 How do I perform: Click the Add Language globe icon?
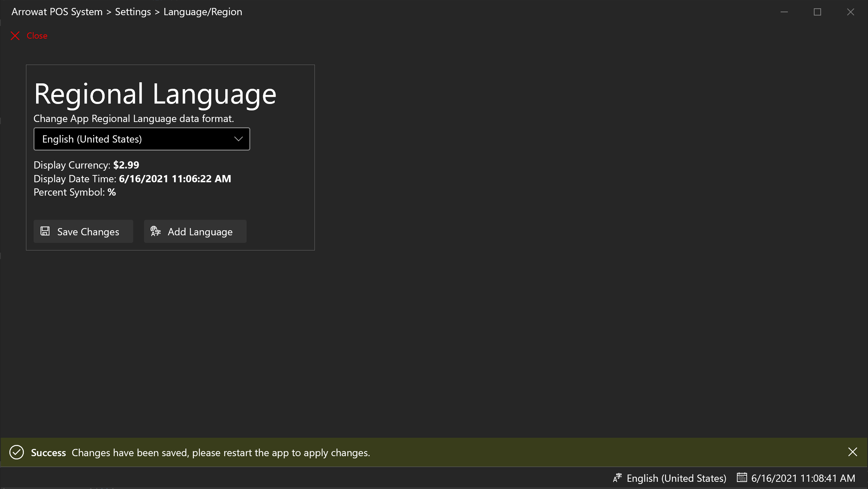tap(156, 231)
